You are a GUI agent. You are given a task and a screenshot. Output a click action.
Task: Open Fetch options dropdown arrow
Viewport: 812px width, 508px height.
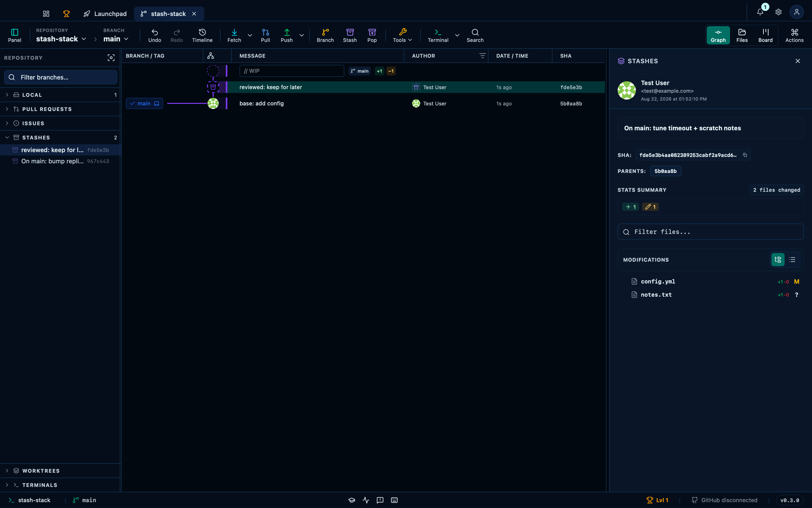click(250, 35)
